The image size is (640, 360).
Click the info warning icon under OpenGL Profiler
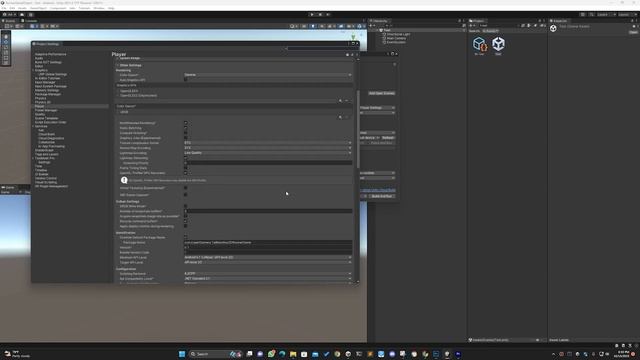coord(124,180)
